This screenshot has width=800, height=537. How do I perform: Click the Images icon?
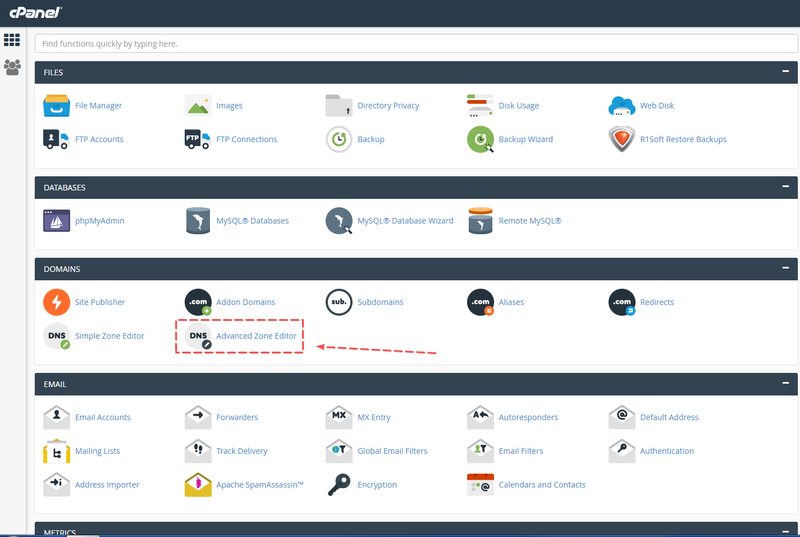tap(198, 106)
